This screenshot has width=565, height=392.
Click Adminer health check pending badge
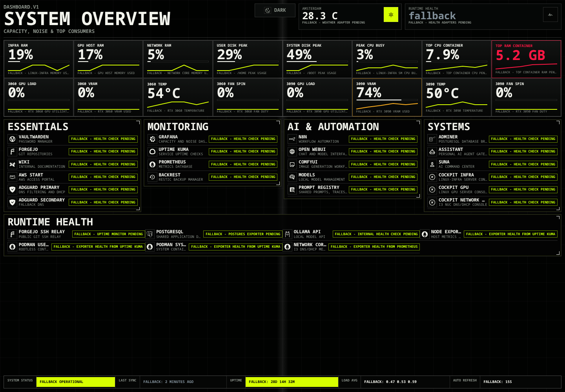coord(523,139)
